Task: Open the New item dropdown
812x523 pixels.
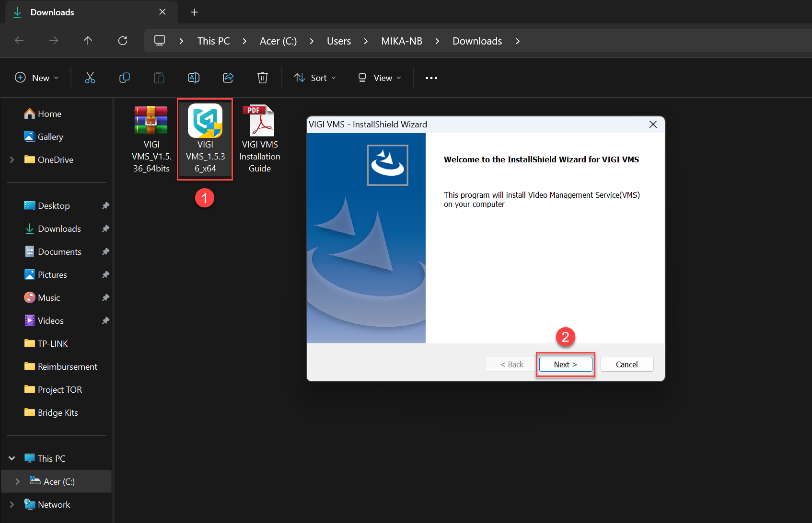Action: coord(37,78)
